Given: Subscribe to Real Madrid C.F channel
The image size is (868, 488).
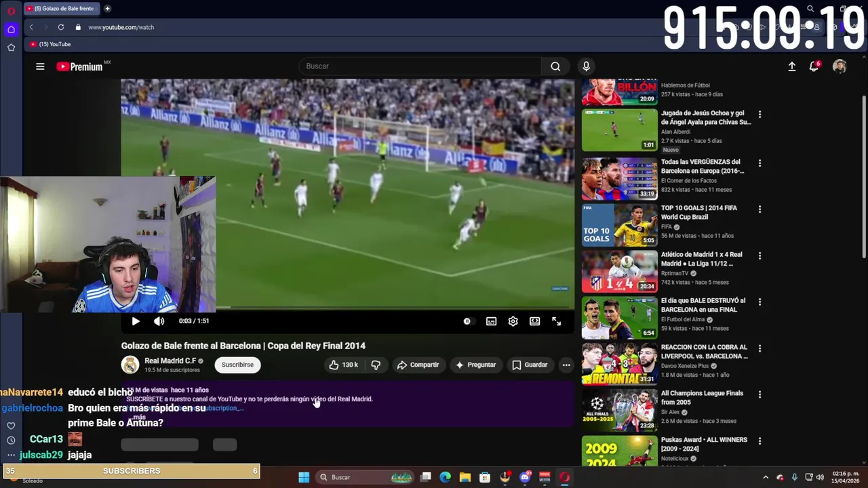Looking at the screenshot, I should (237, 365).
